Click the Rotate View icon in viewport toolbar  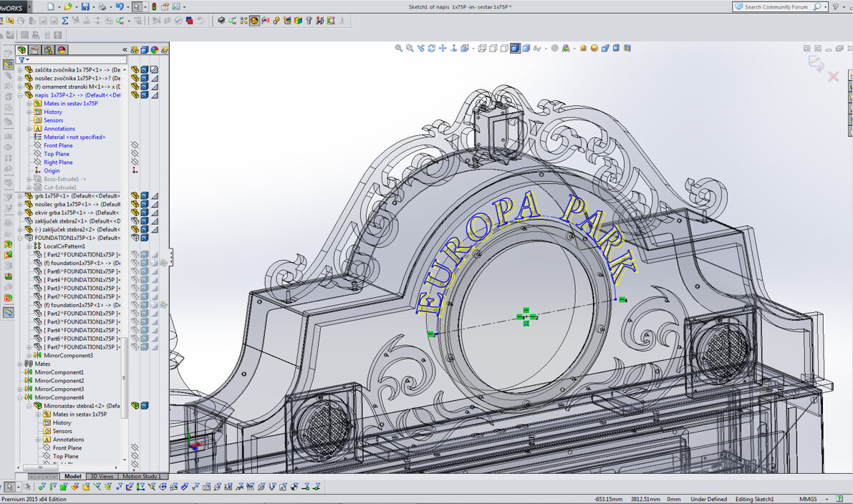point(431,49)
